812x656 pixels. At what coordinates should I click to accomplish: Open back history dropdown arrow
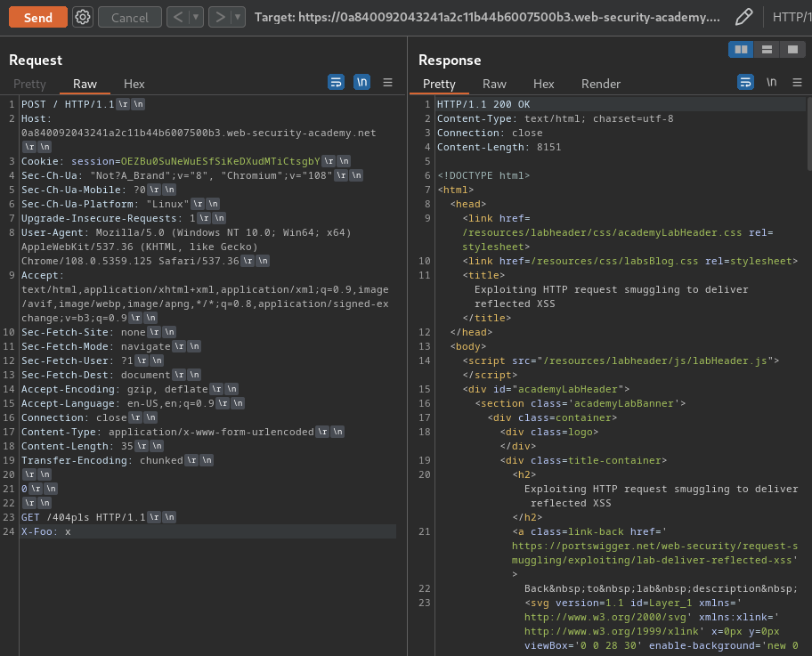tap(196, 18)
